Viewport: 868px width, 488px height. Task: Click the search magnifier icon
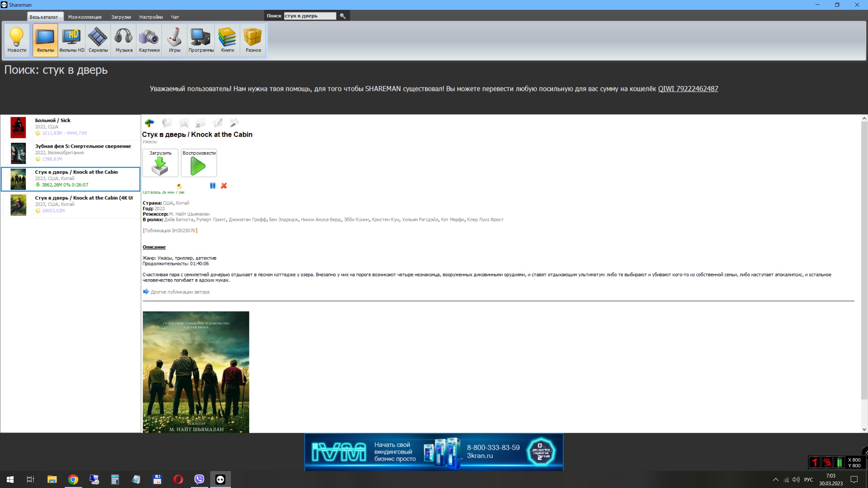pyautogui.click(x=343, y=16)
